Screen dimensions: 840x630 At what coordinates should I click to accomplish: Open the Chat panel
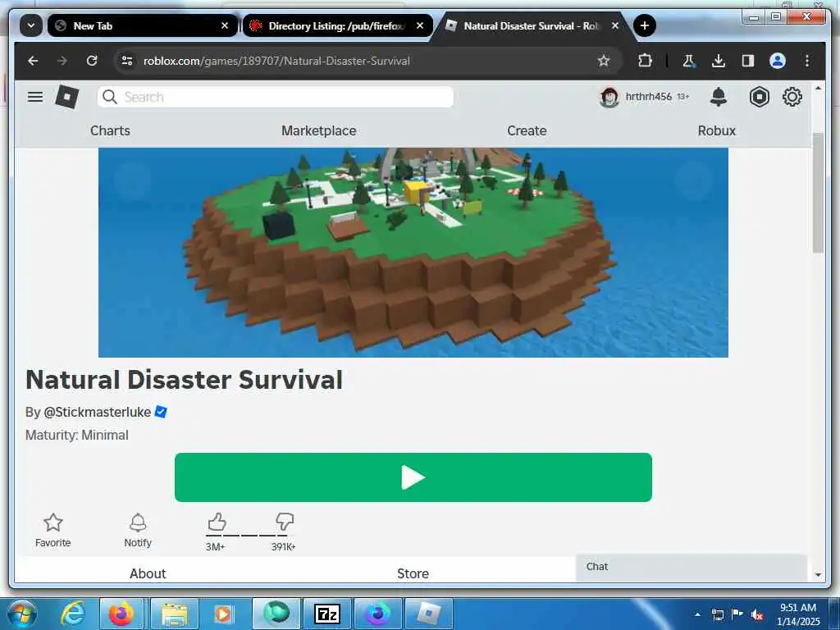pyautogui.click(x=691, y=568)
